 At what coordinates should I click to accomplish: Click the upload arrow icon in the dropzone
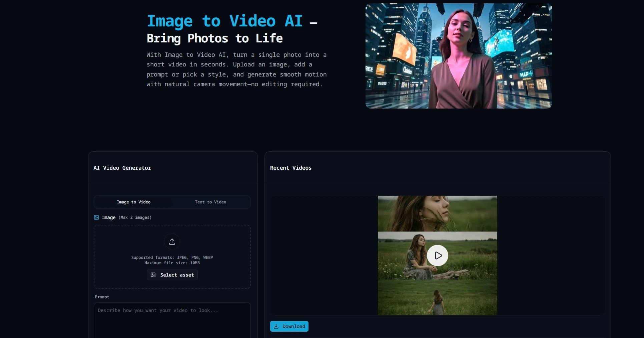[x=172, y=241]
